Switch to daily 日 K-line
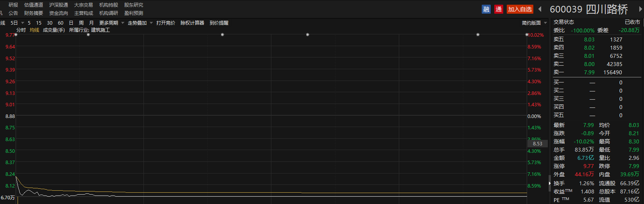 tap(71, 23)
